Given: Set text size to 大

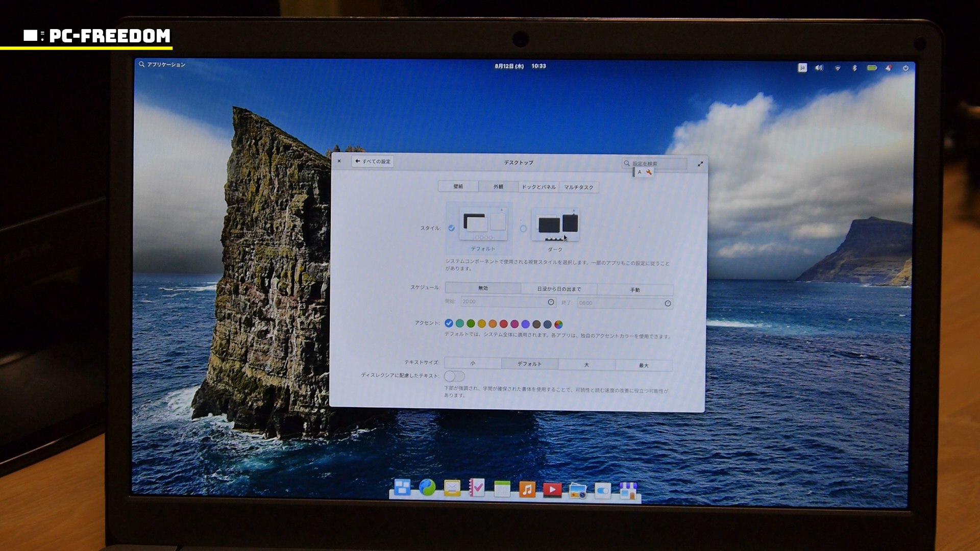Looking at the screenshot, I should (586, 365).
